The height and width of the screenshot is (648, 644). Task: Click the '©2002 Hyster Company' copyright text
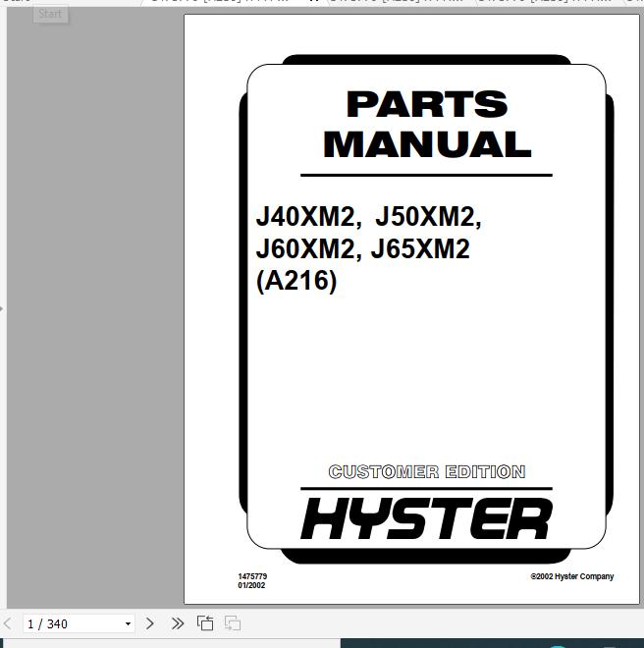572,576
